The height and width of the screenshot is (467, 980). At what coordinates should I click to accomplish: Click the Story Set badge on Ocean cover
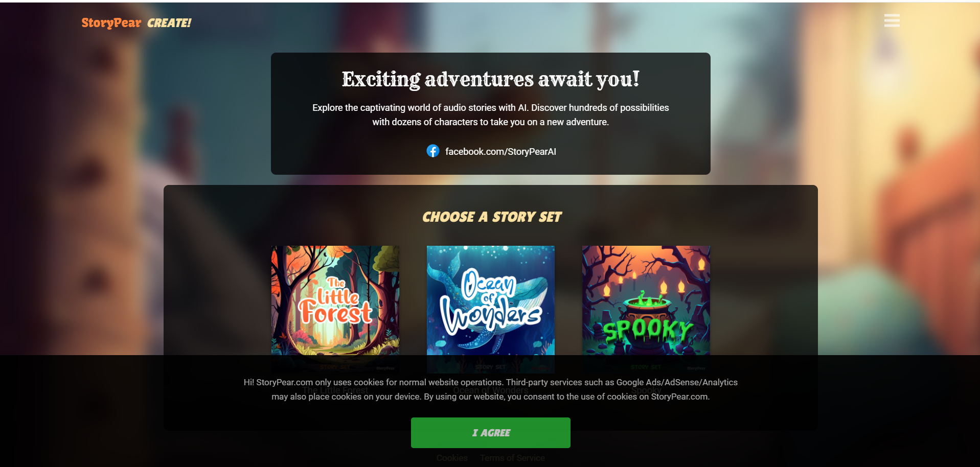tap(490, 367)
